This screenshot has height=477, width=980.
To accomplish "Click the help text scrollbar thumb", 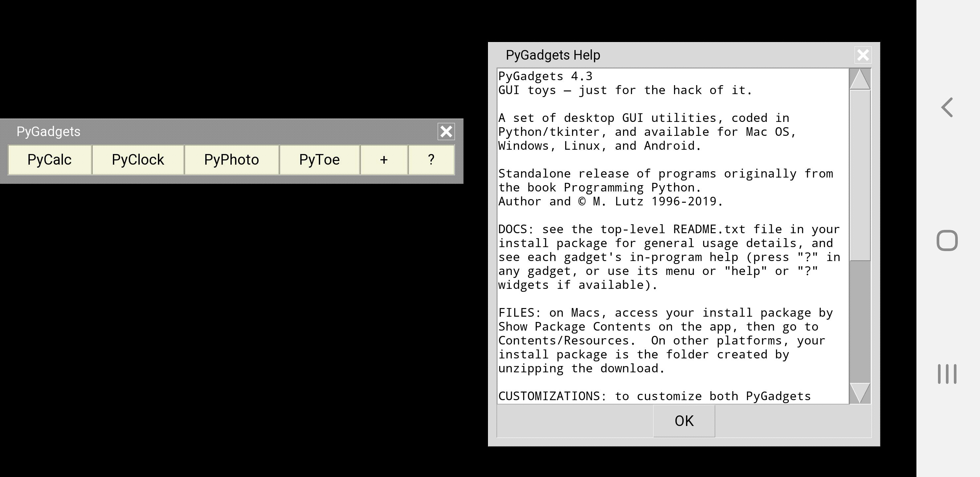I will tap(860, 175).
